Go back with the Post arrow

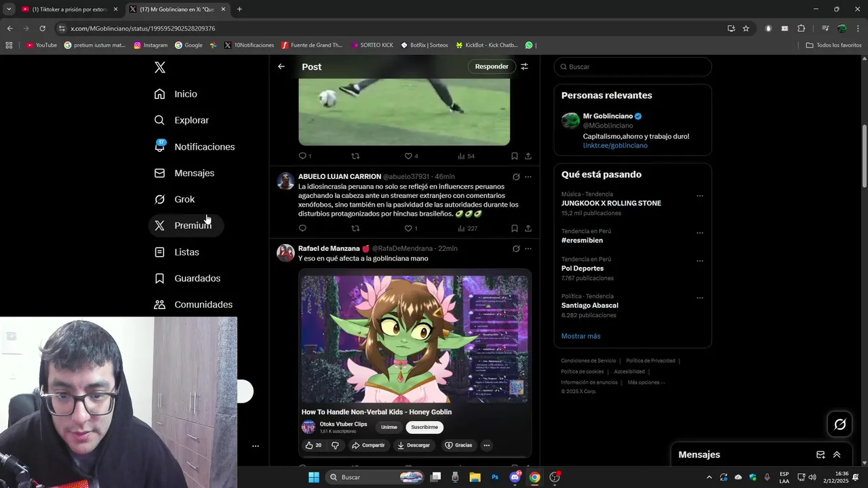[x=281, y=66]
